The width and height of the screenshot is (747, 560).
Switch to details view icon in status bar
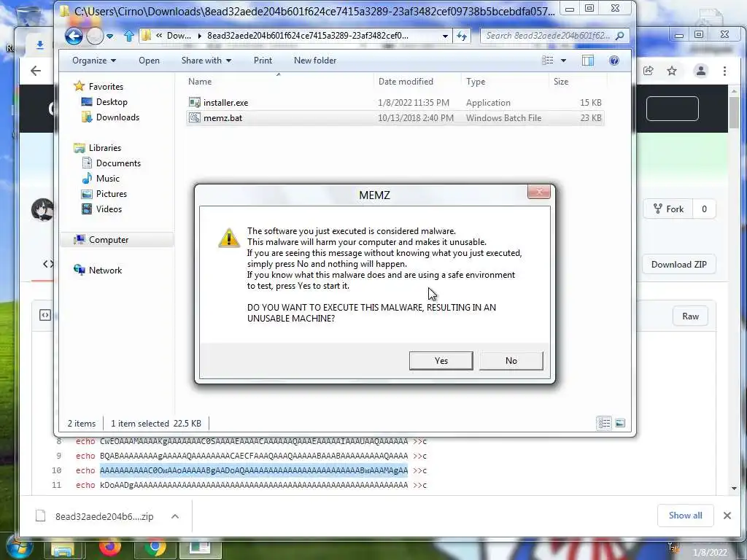604,423
